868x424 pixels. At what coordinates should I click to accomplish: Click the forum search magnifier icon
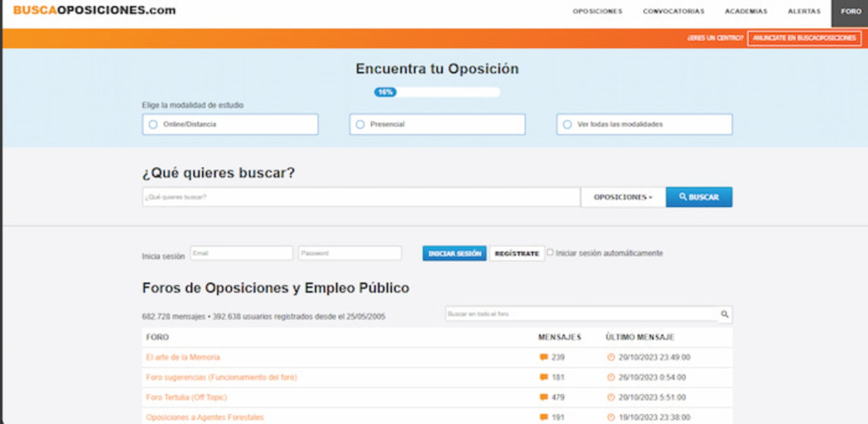[724, 314]
